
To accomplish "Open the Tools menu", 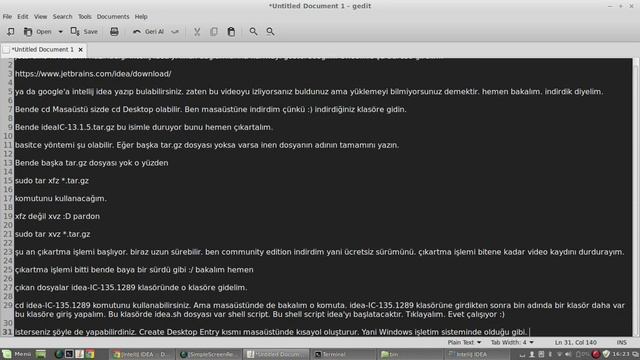I will click(x=84, y=17).
